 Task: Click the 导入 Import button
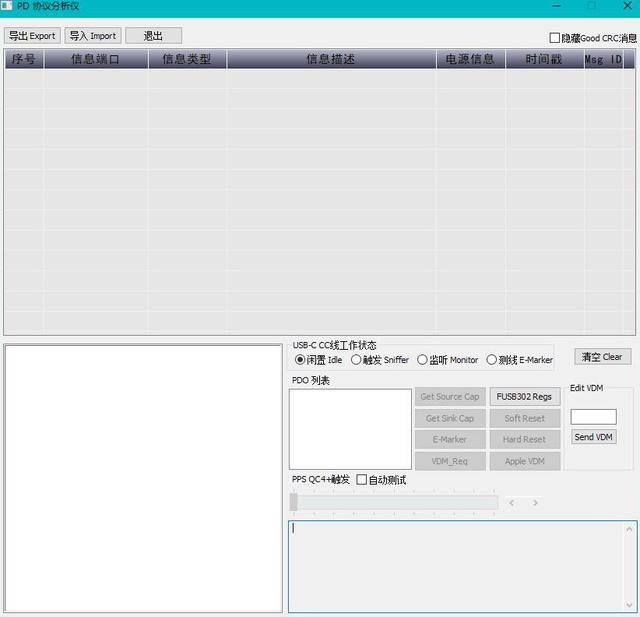[x=93, y=36]
